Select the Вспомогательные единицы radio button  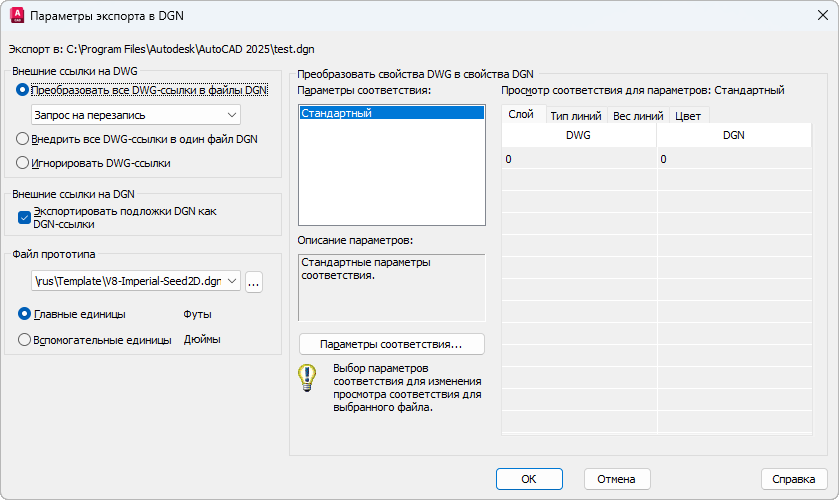coord(25,339)
